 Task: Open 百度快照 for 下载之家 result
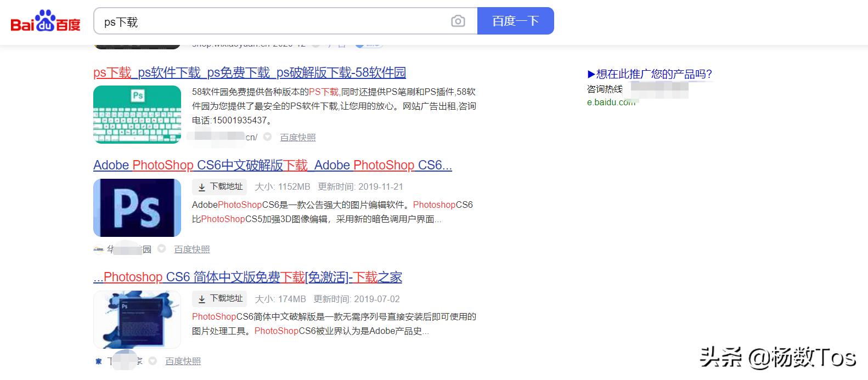point(183,361)
